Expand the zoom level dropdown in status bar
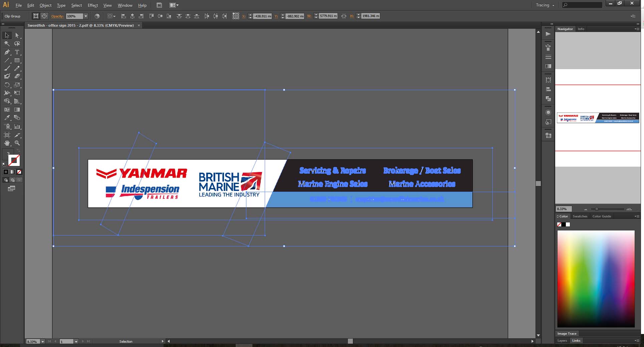 pos(42,342)
